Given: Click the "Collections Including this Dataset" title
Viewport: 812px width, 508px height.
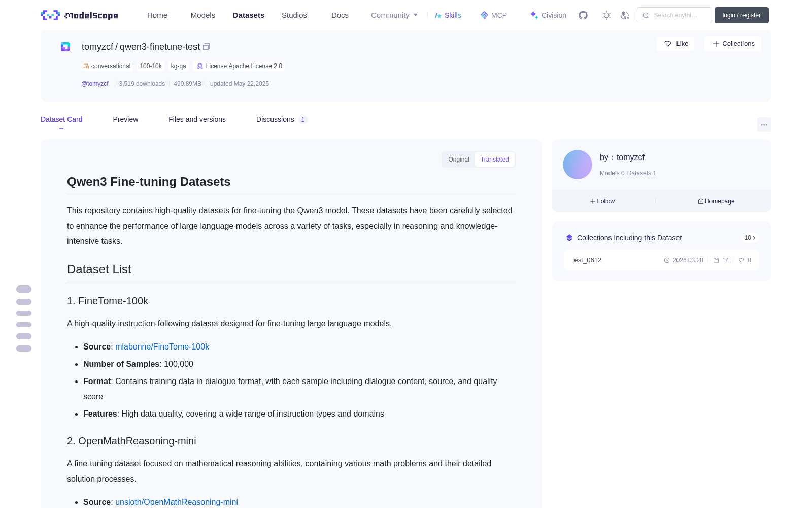Looking at the screenshot, I should coord(629,238).
